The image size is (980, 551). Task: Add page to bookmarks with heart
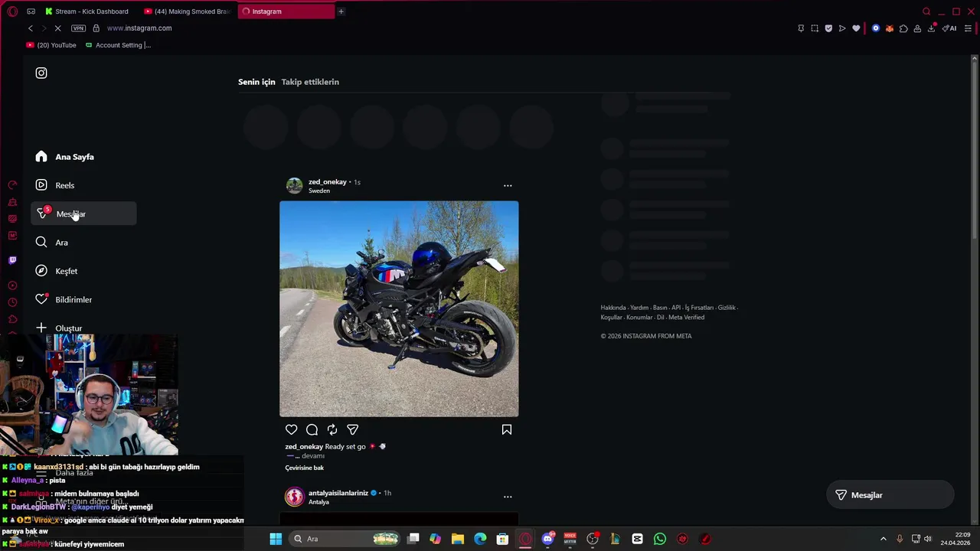point(856,28)
